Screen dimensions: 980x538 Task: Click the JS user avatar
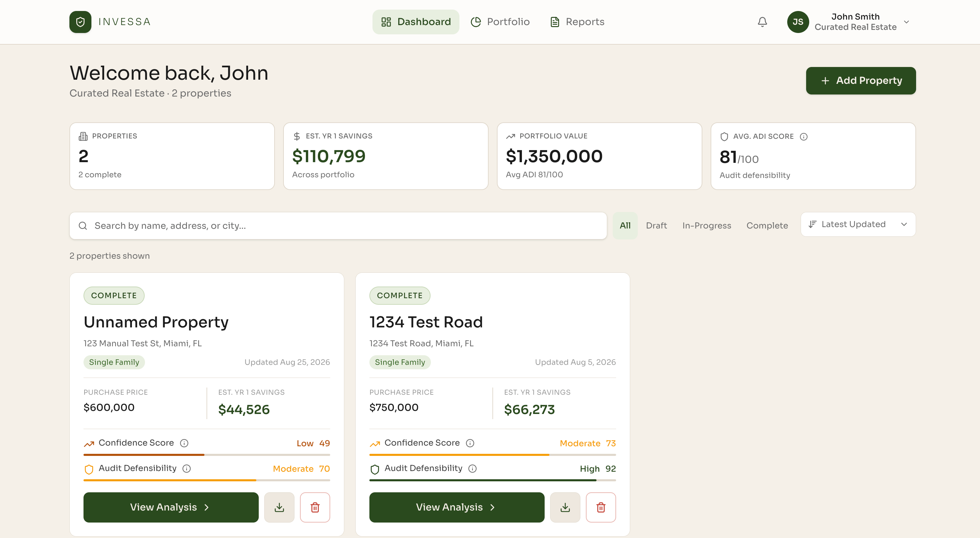point(798,22)
